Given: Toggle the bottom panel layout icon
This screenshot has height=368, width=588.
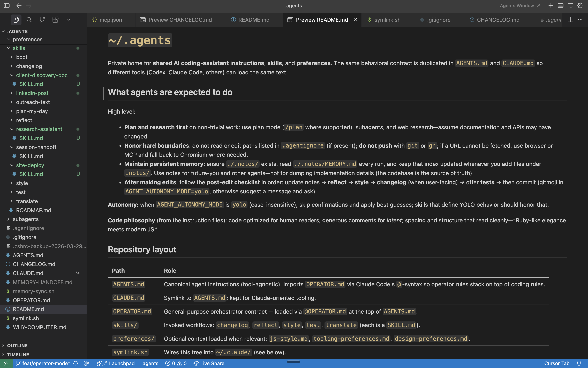Looking at the screenshot, I should pos(561,6).
